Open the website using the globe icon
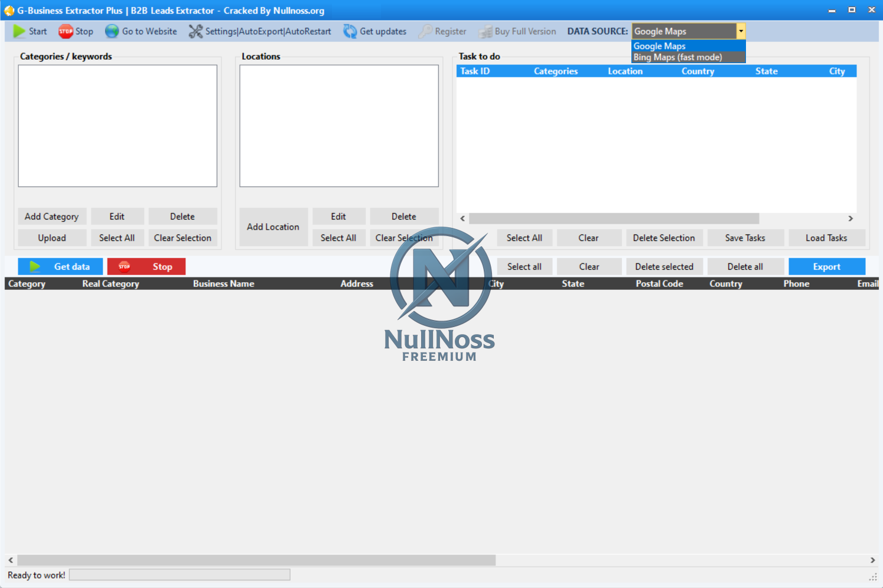Image resolution: width=883 pixels, height=588 pixels. click(112, 31)
